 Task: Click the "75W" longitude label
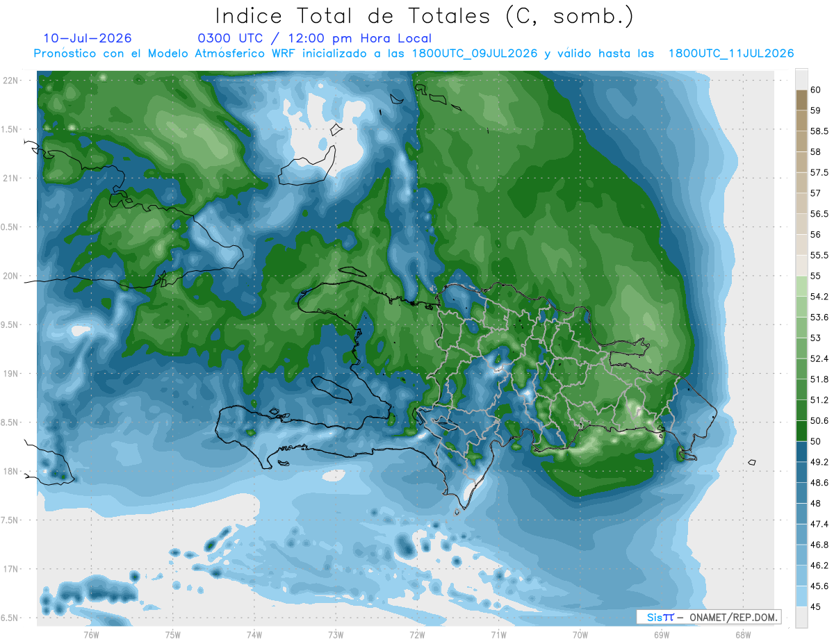[x=172, y=634]
